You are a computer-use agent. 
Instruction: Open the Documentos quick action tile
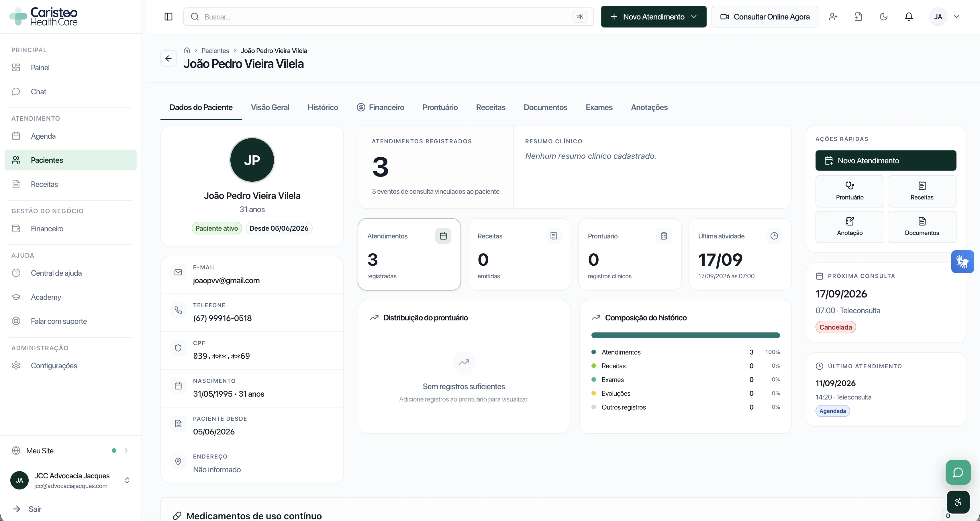[x=922, y=227]
